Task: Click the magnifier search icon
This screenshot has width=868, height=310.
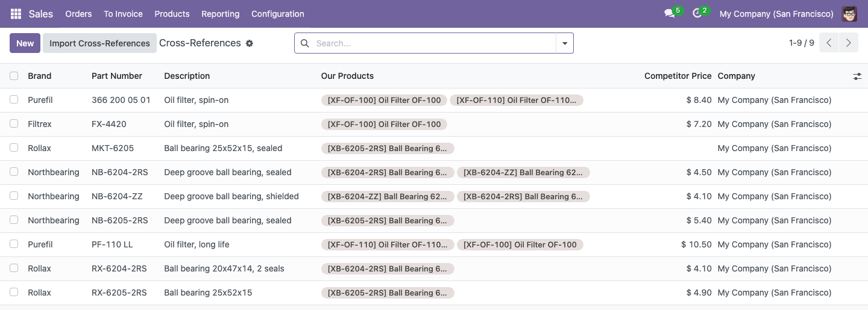Action: click(305, 43)
